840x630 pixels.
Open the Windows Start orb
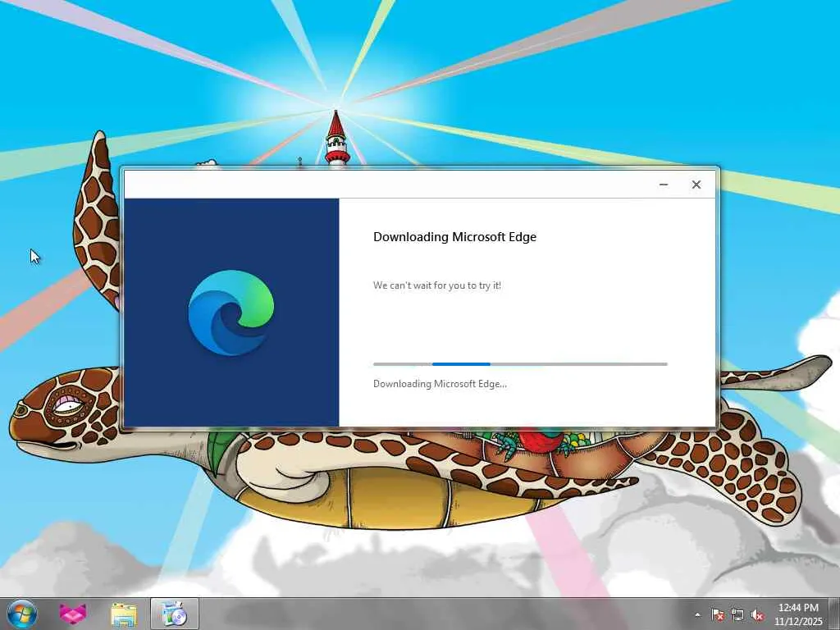tap(22, 614)
